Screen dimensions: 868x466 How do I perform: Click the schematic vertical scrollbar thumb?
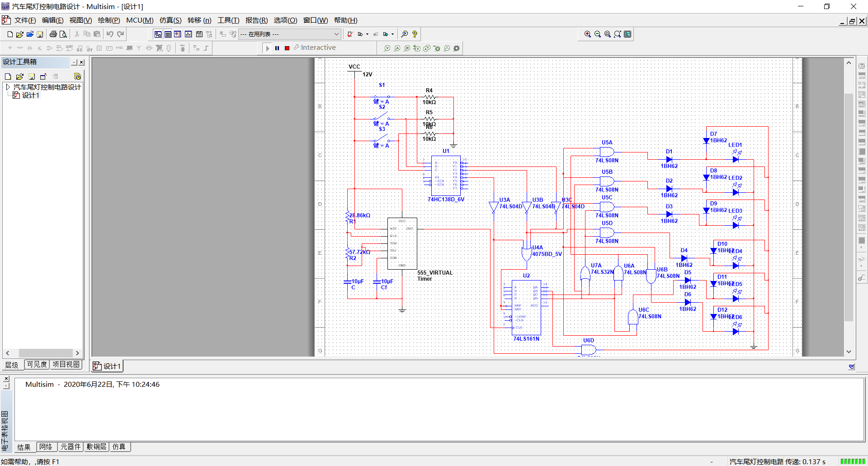point(849,207)
